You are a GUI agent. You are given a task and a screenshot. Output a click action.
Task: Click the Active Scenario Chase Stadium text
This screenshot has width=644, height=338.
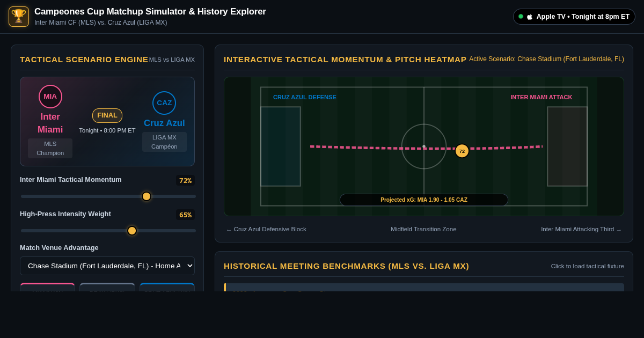546,59
